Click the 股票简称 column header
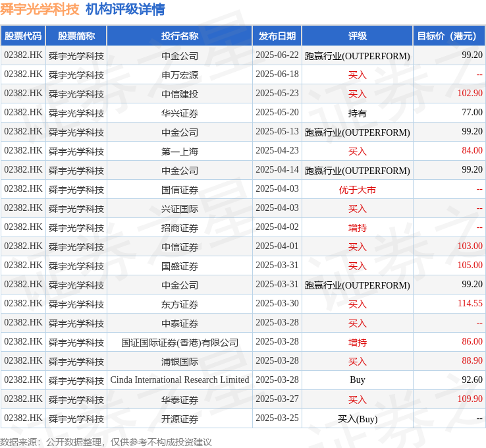 [x=76, y=36]
